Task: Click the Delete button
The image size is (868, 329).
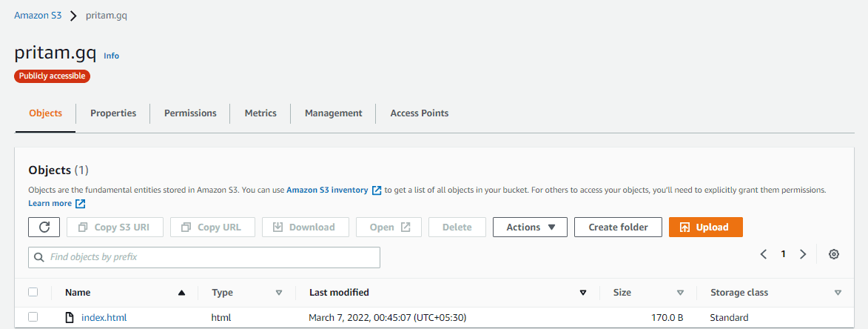Action: pos(457,227)
